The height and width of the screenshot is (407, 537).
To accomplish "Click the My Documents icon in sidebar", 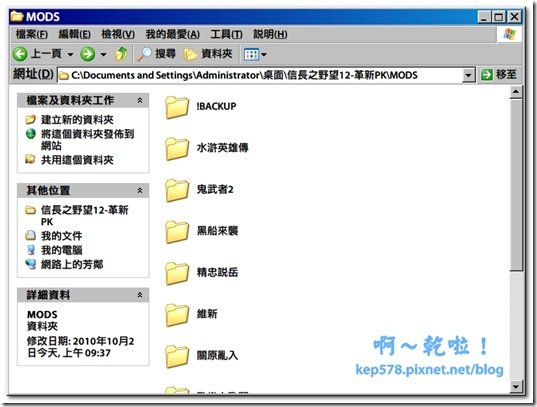I will tap(30, 235).
